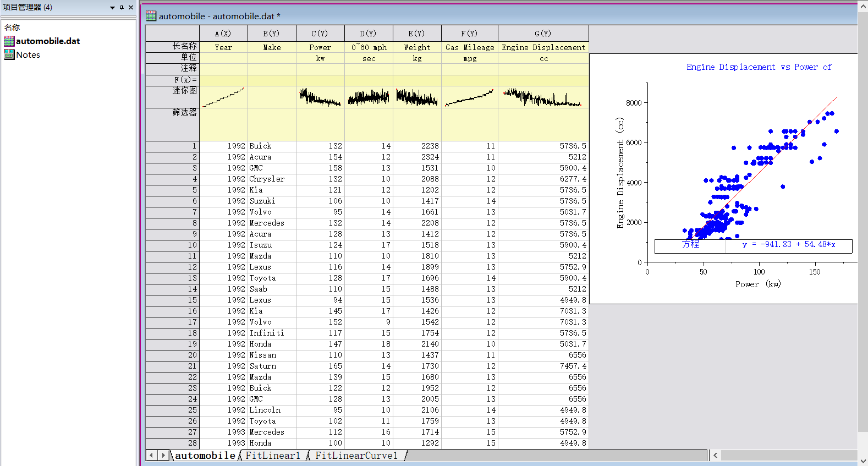
Task: Click the Gas Mileage sparkline thumbnail
Action: click(470, 97)
